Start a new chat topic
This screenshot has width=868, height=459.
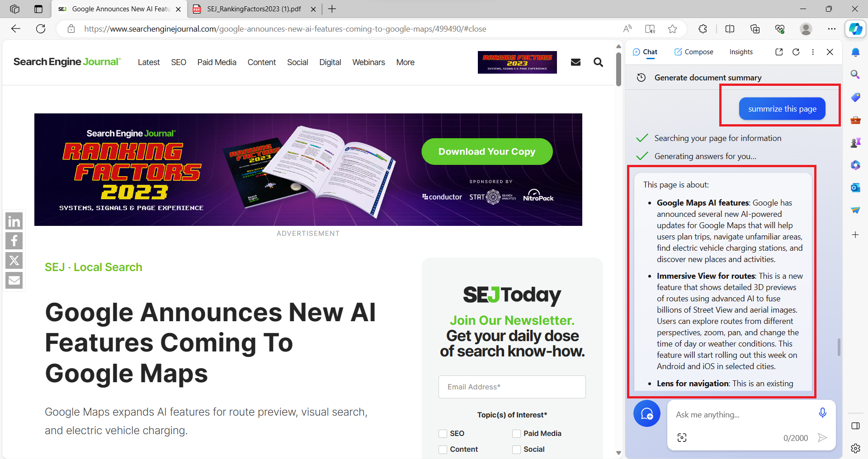point(646,413)
